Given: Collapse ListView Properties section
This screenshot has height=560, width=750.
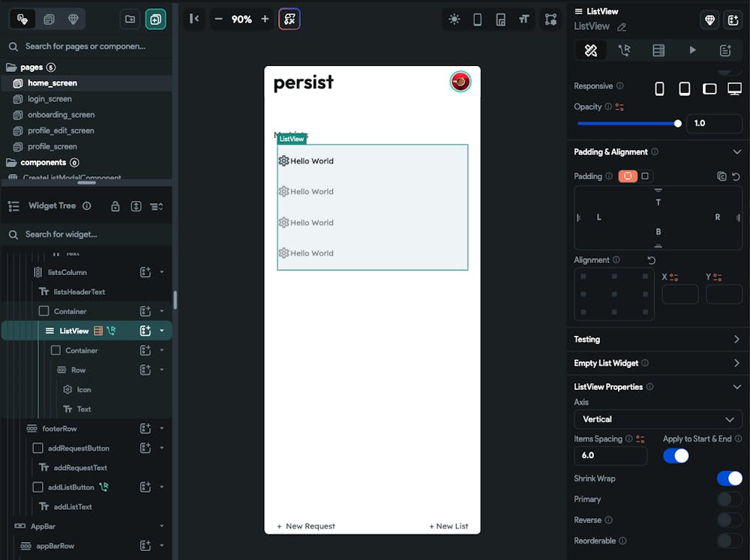Looking at the screenshot, I should tap(736, 387).
